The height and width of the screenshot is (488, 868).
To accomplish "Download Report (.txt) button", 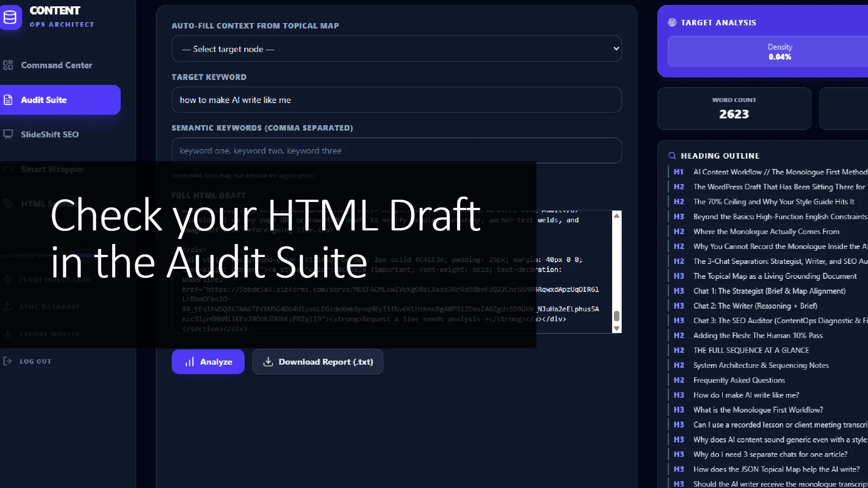I will click(x=317, y=362).
